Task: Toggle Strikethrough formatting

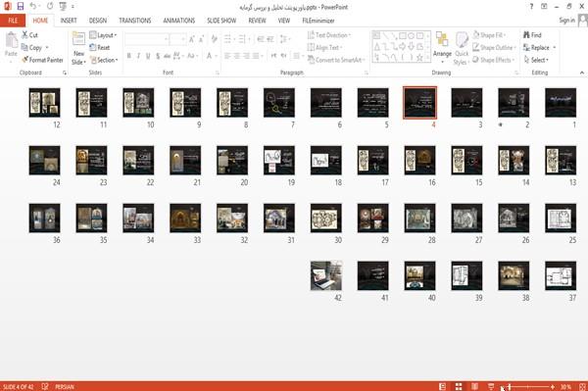Action: [168, 56]
